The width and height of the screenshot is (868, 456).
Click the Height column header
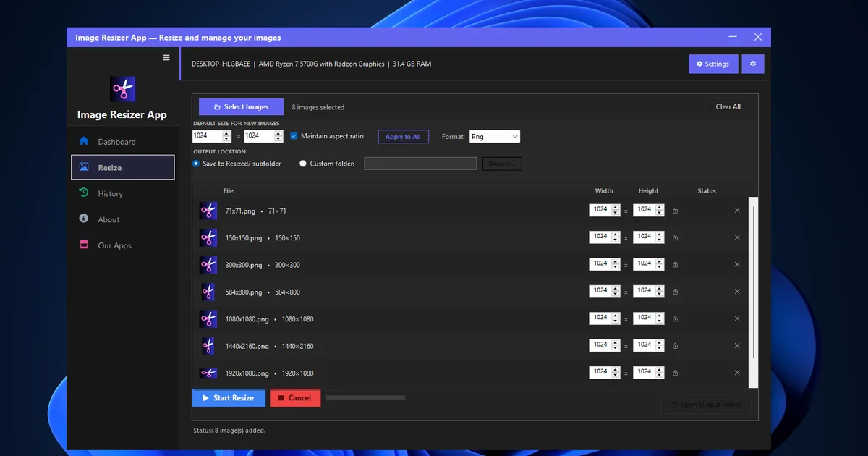[x=649, y=191]
